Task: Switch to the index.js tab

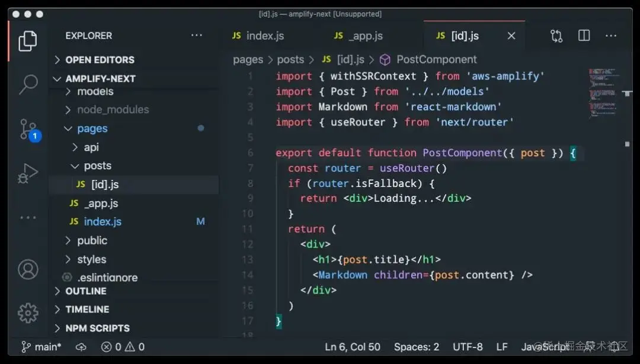Action: (258, 36)
